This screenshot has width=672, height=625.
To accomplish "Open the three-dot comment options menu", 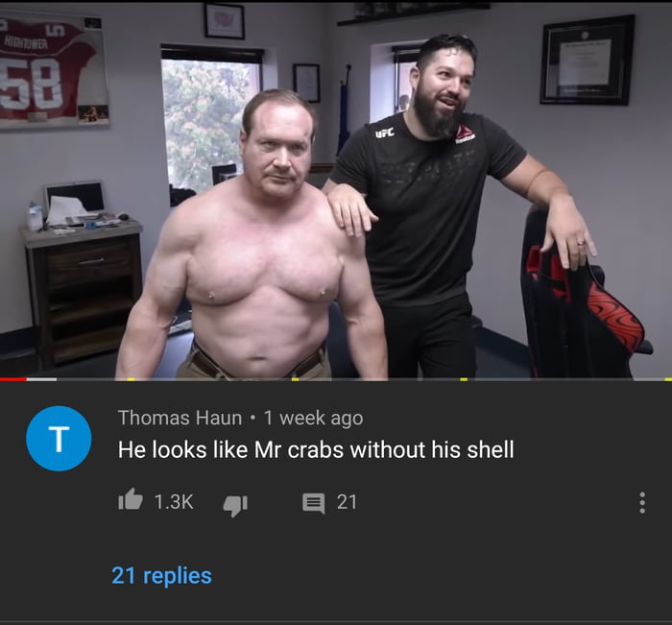I will tap(642, 502).
